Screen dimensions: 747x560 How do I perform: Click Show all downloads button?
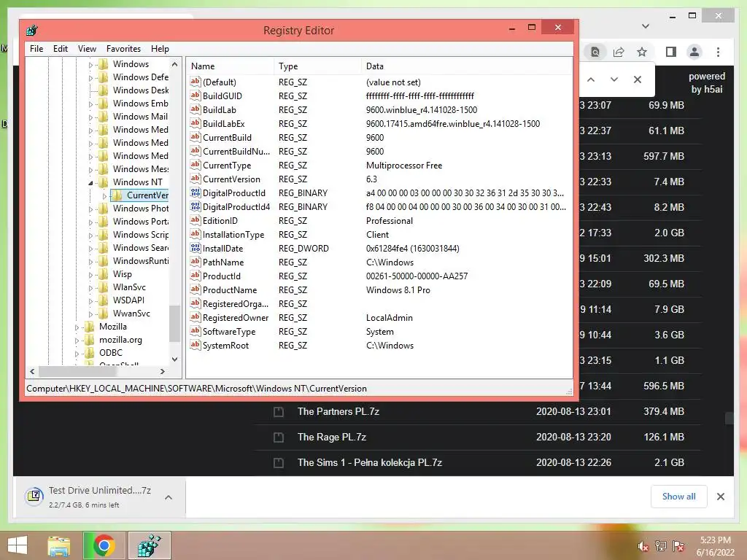click(679, 497)
